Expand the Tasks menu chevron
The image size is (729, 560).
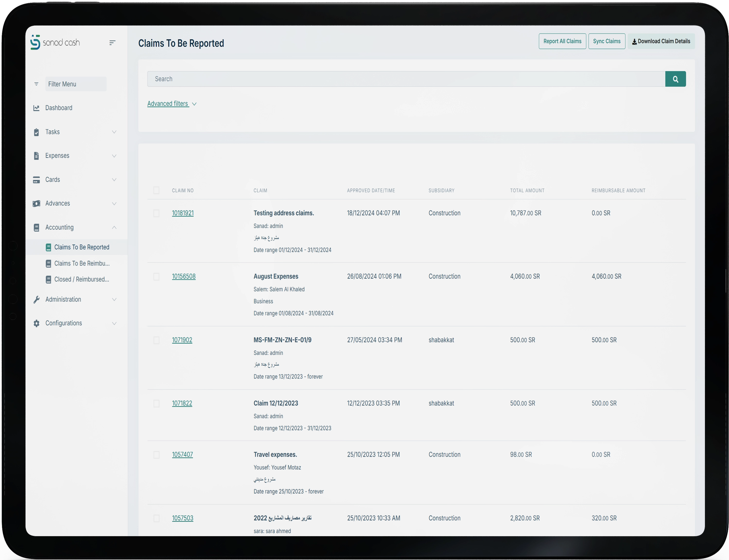coord(114,132)
